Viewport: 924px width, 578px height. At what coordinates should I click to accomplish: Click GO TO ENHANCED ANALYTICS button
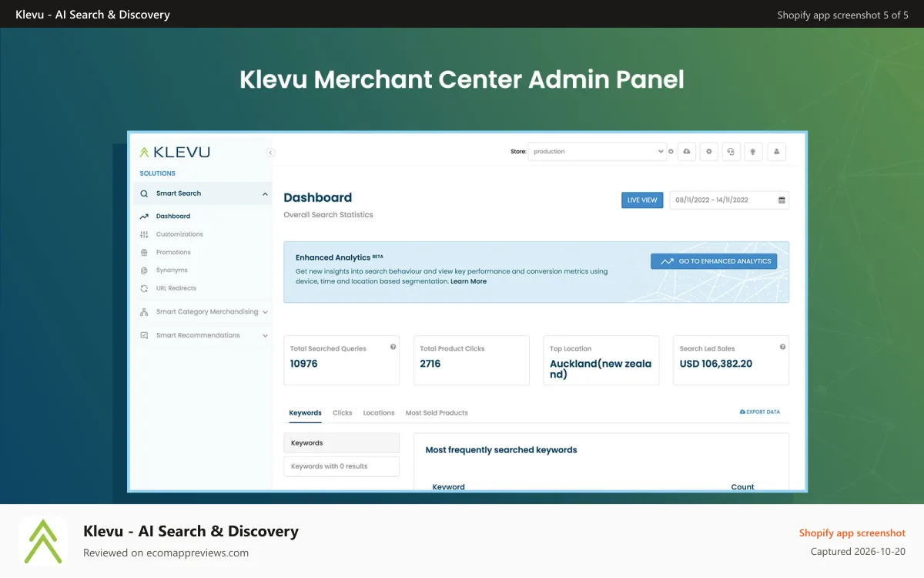714,261
